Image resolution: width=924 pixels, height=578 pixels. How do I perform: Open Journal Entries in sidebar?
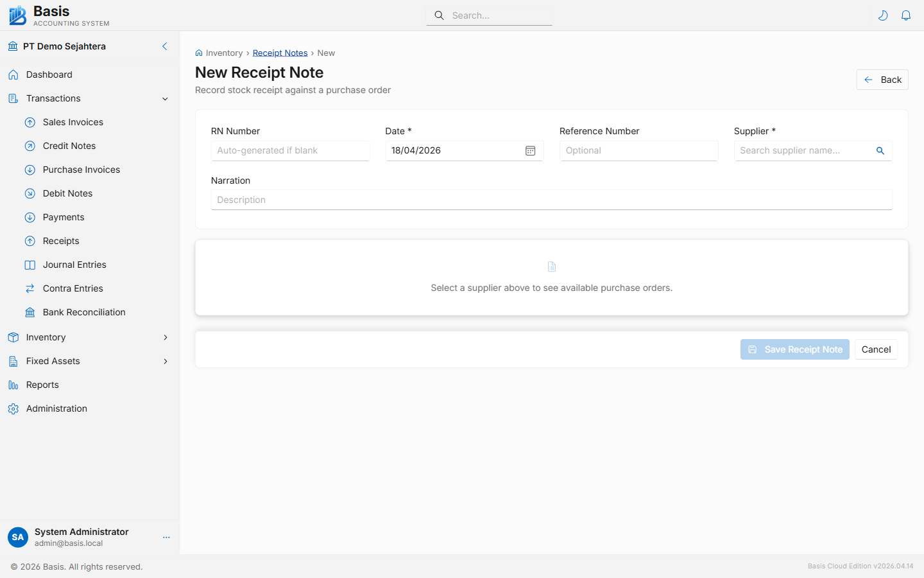coord(74,265)
